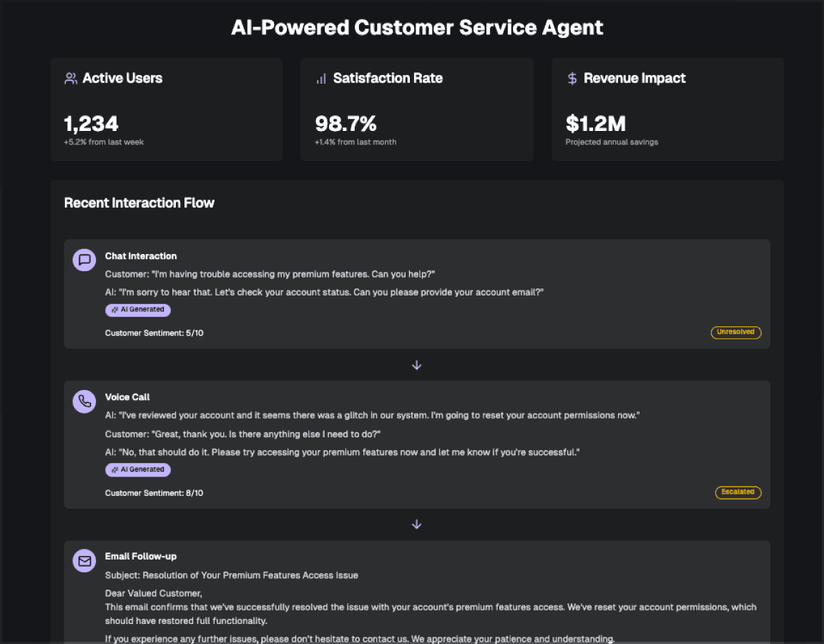Open the Email Follow-up envelope icon

pyautogui.click(x=84, y=560)
